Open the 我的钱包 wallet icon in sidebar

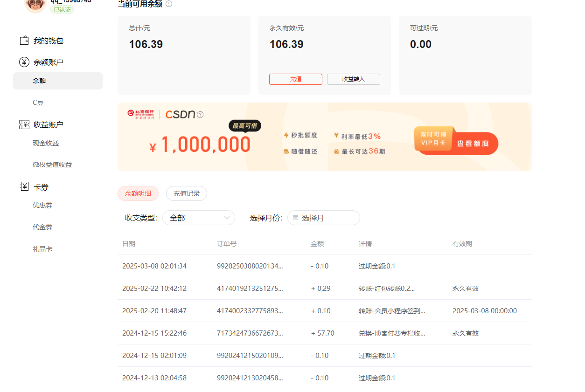(x=24, y=40)
